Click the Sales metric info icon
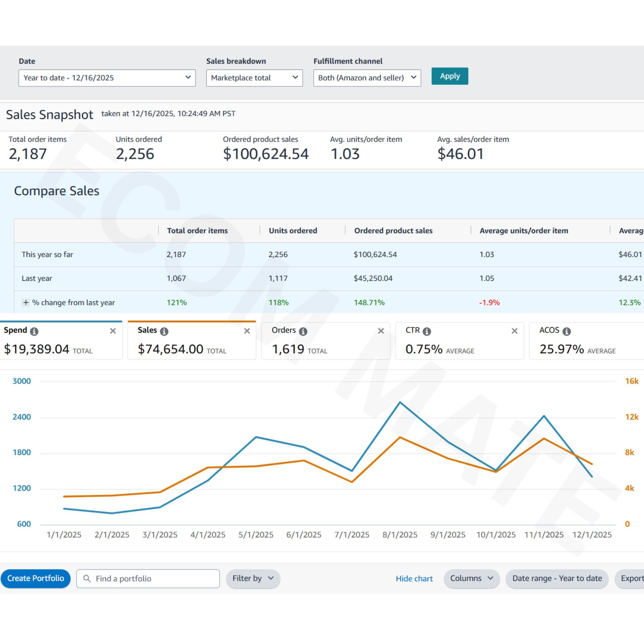644x644 pixels. click(164, 331)
